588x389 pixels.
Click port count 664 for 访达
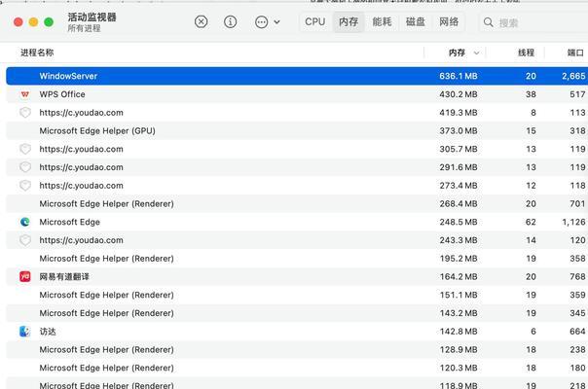(x=577, y=332)
